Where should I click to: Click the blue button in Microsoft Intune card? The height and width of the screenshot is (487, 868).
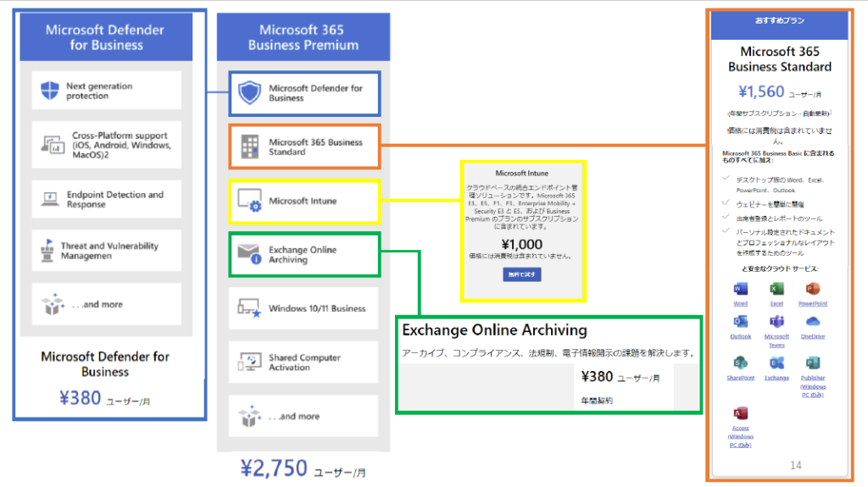click(x=522, y=274)
